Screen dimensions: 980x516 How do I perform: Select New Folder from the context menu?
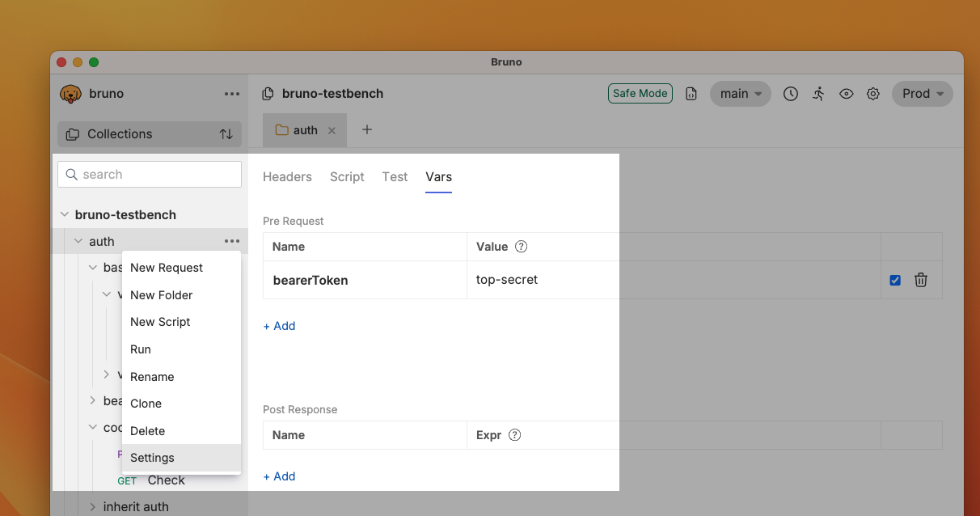(161, 294)
